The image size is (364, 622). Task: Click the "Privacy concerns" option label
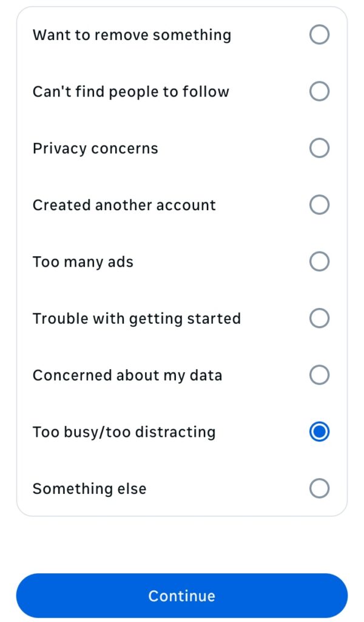[95, 148]
